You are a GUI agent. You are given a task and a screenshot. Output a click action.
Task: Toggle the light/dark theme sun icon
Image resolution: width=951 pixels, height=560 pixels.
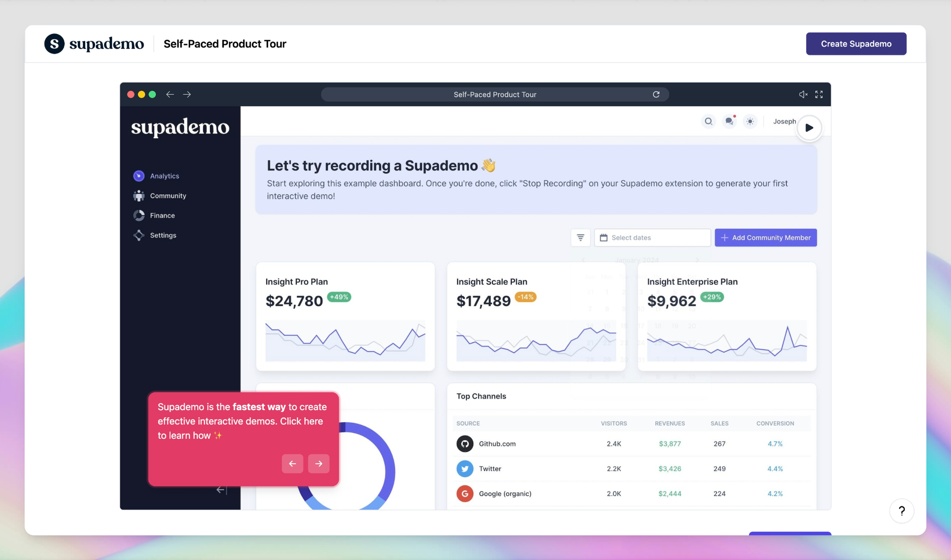tap(750, 121)
